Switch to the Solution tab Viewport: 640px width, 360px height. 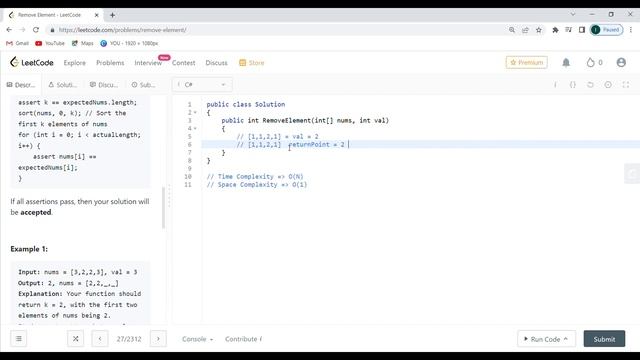click(62, 85)
